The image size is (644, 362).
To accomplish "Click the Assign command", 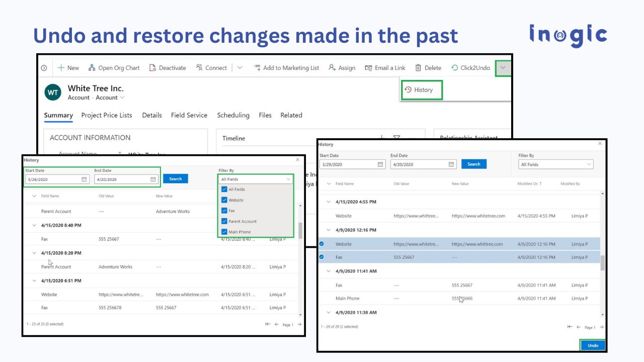I will coord(342,68).
